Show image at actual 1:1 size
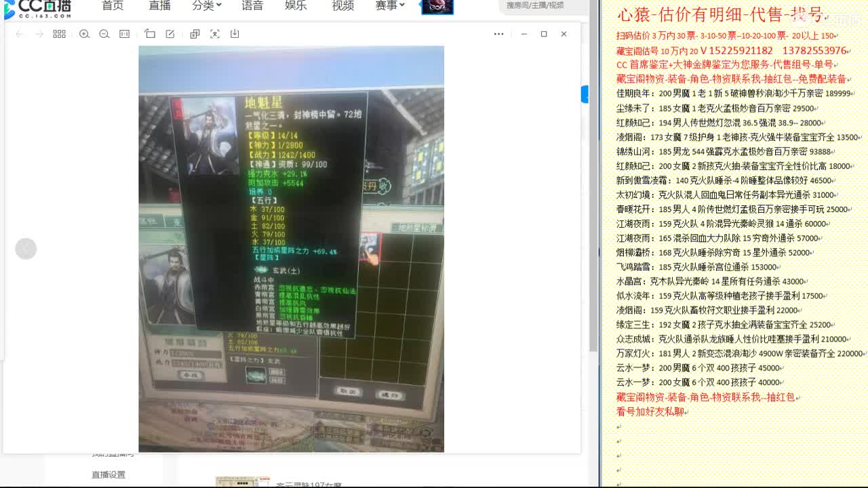Image resolution: width=868 pixels, height=488 pixels. tap(125, 34)
